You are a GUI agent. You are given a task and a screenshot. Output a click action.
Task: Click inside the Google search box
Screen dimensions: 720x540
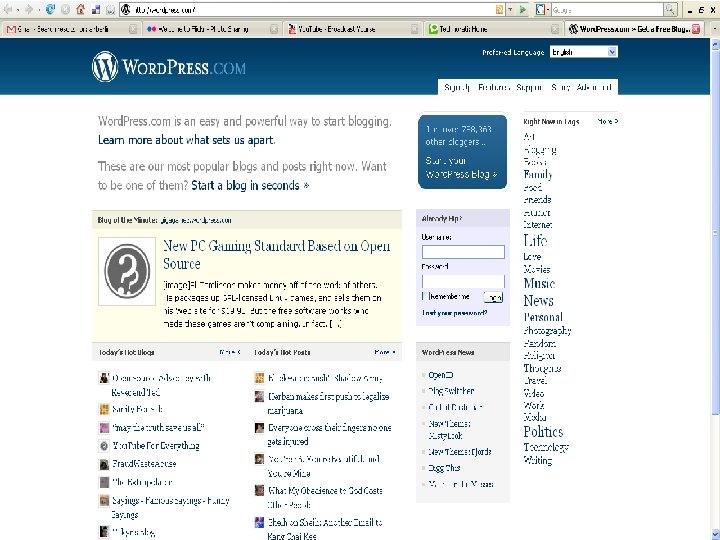tap(607, 10)
